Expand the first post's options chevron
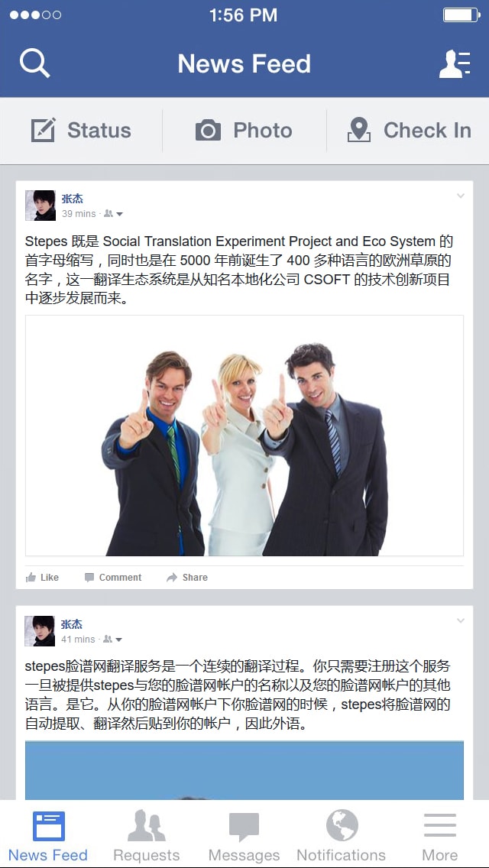 pos(460,196)
